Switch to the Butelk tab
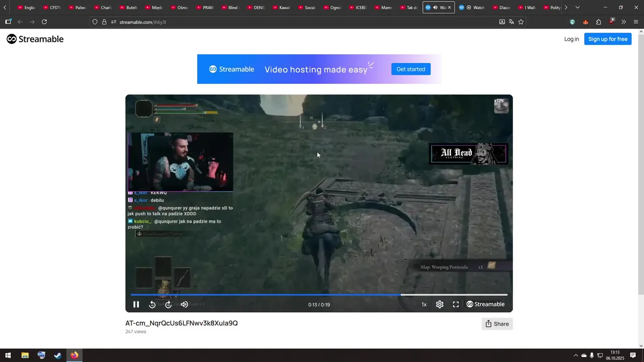 [128, 8]
